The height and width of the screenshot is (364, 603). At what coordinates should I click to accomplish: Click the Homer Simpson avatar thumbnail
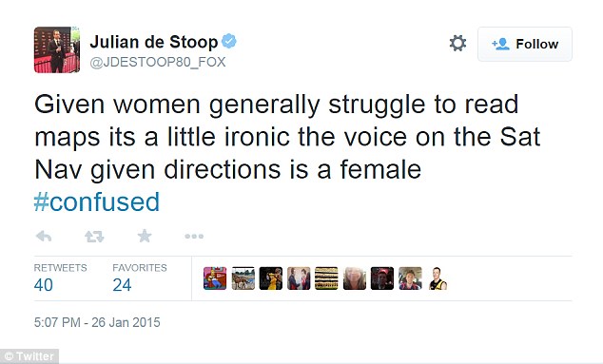(215, 278)
